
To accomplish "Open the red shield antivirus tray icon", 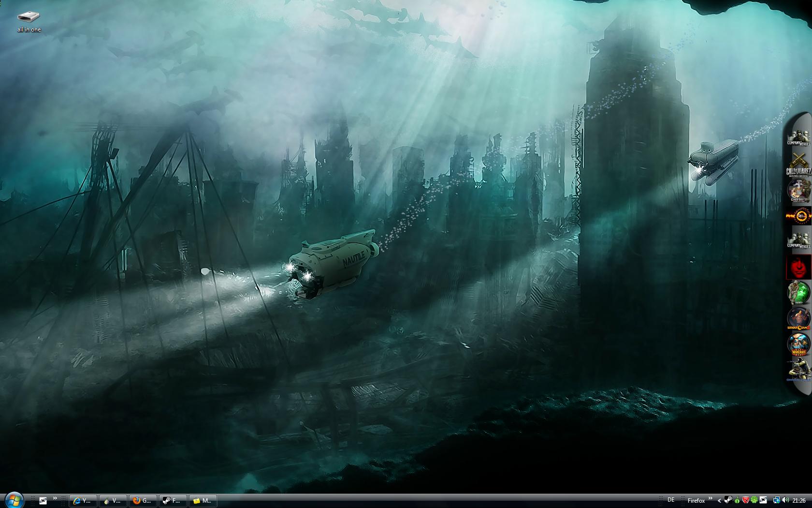I will (746, 500).
